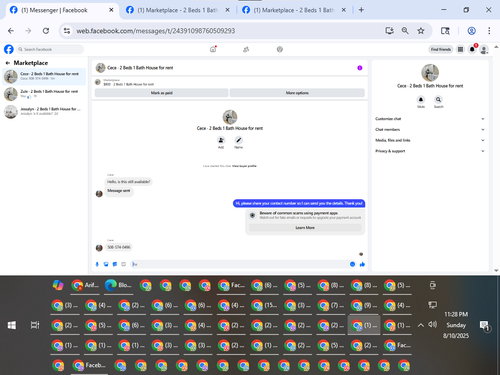The height and width of the screenshot is (375, 500).
Task: Click the browser address bar URL
Action: pos(156,31)
